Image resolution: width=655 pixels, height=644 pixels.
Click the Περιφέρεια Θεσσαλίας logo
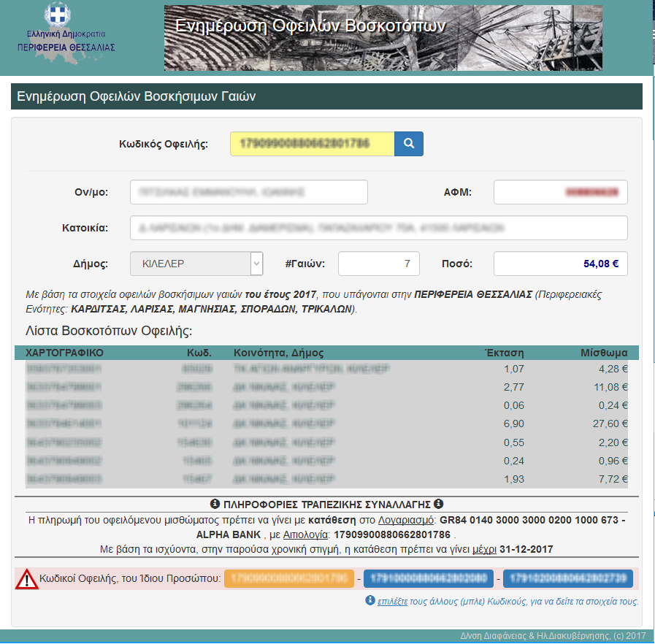pos(66,31)
